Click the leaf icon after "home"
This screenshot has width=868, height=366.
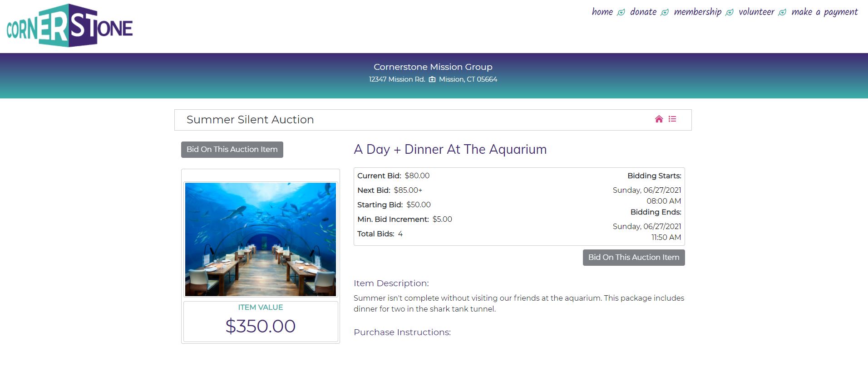point(621,13)
